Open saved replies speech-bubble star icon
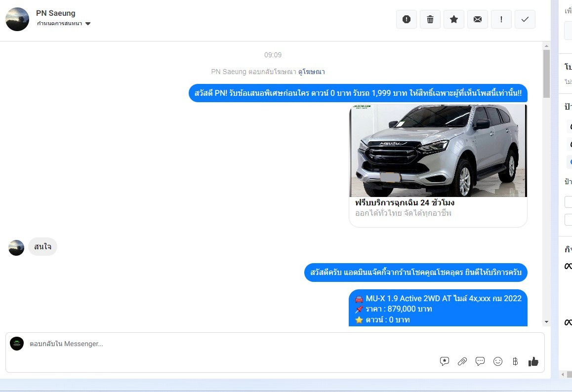 445,361
